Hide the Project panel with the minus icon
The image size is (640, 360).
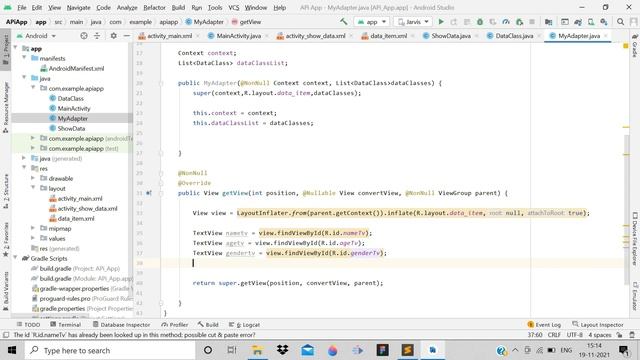coord(127,36)
